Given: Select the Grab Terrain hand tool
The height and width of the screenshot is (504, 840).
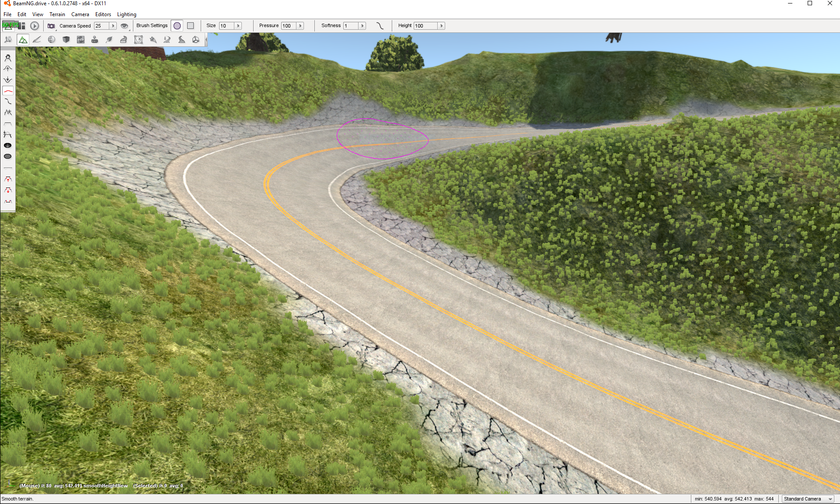Looking at the screenshot, I should (8, 58).
